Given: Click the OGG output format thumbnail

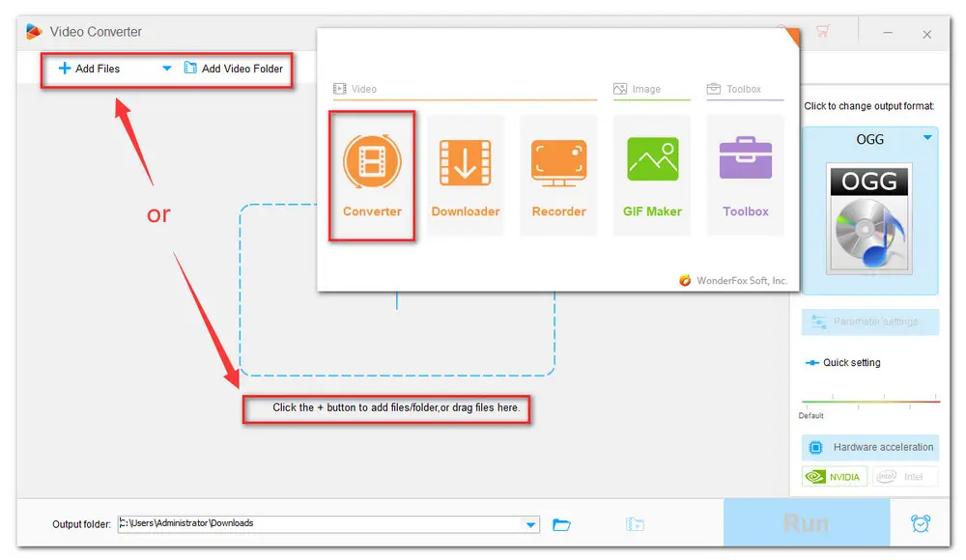Looking at the screenshot, I should [868, 219].
